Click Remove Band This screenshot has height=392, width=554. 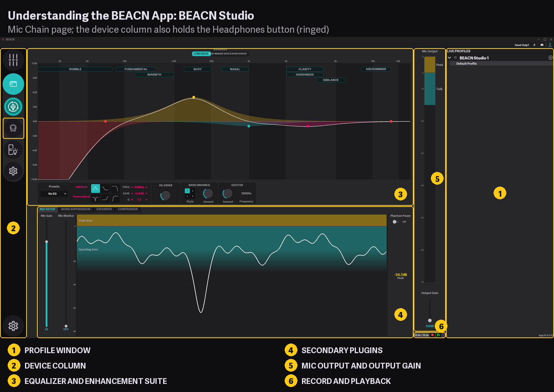81,197
